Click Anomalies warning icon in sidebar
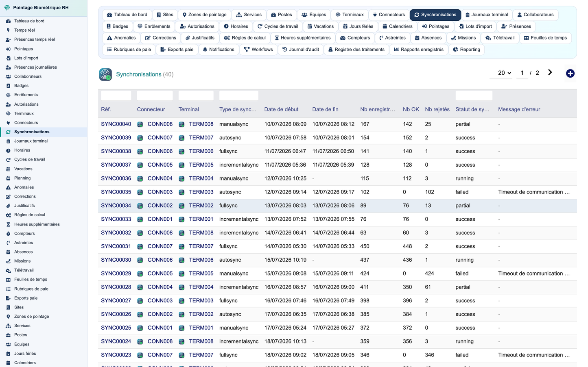Image resolution: width=588 pixels, height=367 pixels. click(8, 187)
